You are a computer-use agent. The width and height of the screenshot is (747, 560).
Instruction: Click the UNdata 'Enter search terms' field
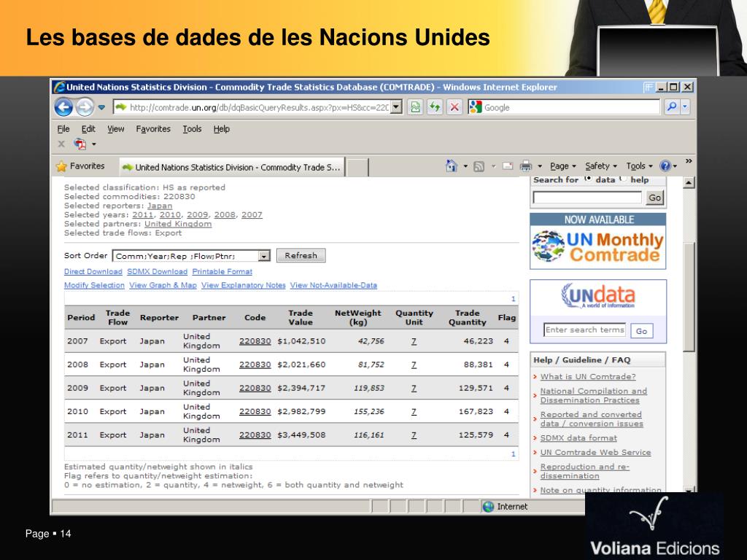tap(584, 330)
